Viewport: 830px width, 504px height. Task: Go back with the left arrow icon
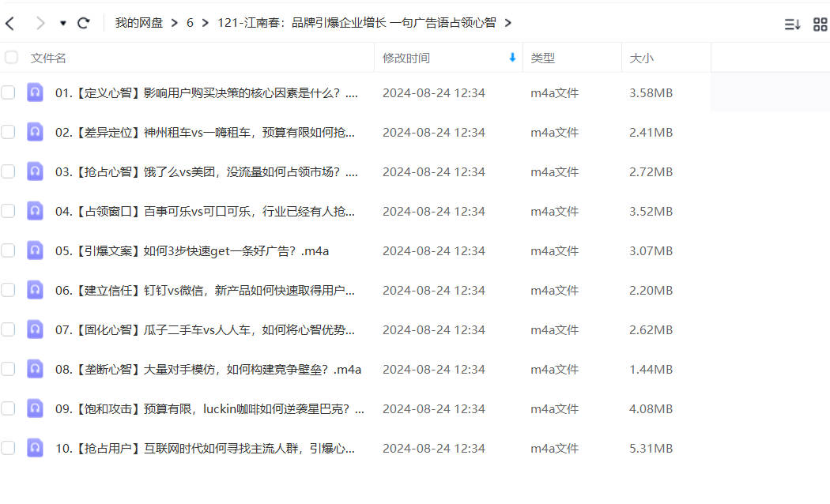(9, 23)
